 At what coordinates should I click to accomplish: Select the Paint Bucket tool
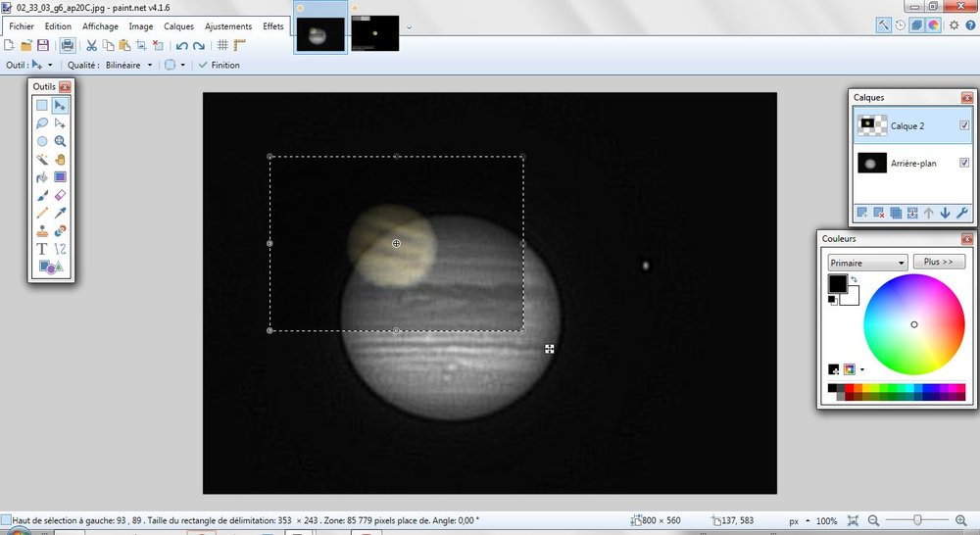point(42,177)
